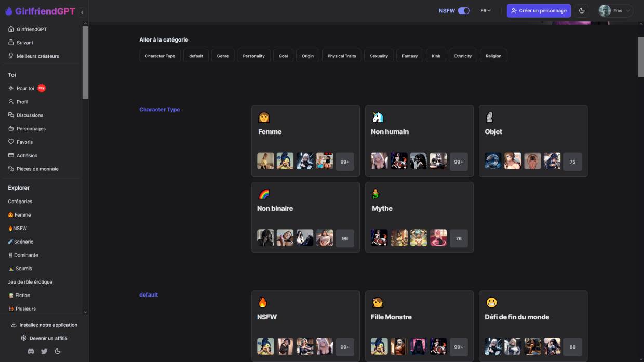This screenshot has height=362, width=644.
Task: Click the Favoris heart icon in sidebar
Action: coord(11,142)
